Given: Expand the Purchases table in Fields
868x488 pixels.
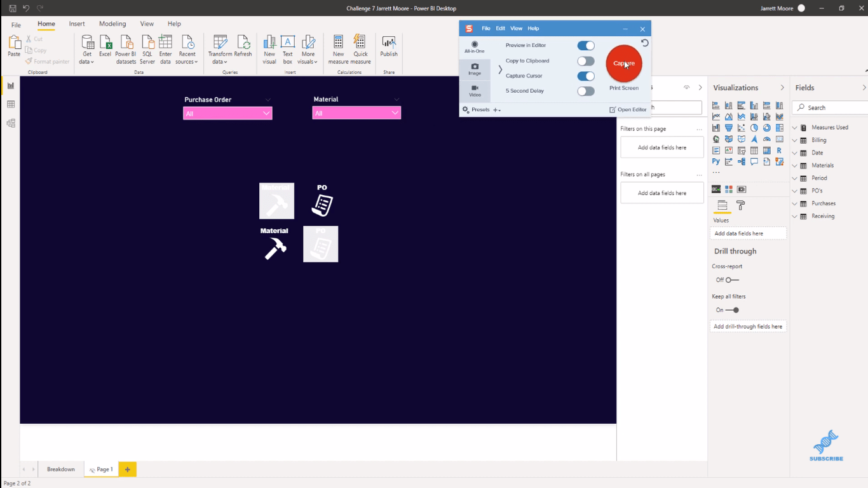Looking at the screenshot, I should [x=795, y=203].
